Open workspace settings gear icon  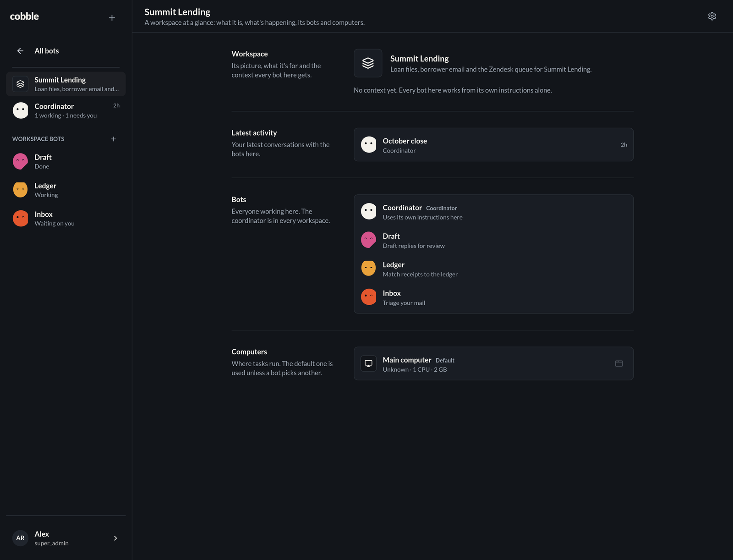(712, 16)
